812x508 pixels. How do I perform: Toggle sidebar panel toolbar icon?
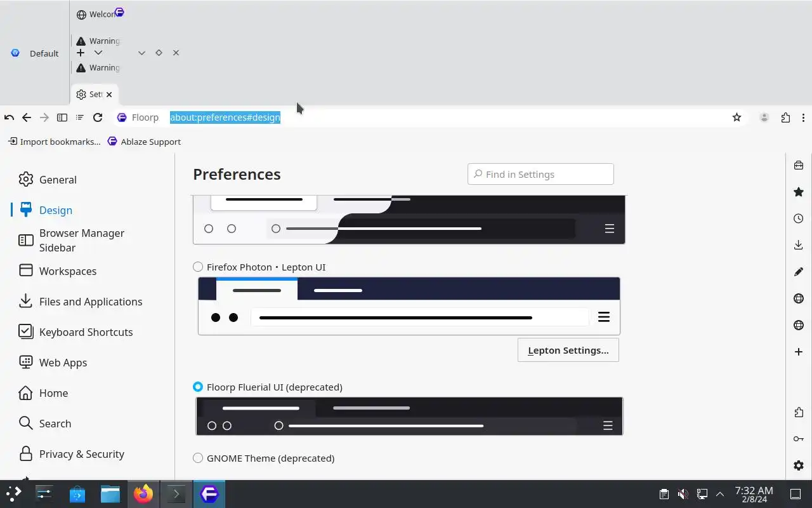[62, 117]
